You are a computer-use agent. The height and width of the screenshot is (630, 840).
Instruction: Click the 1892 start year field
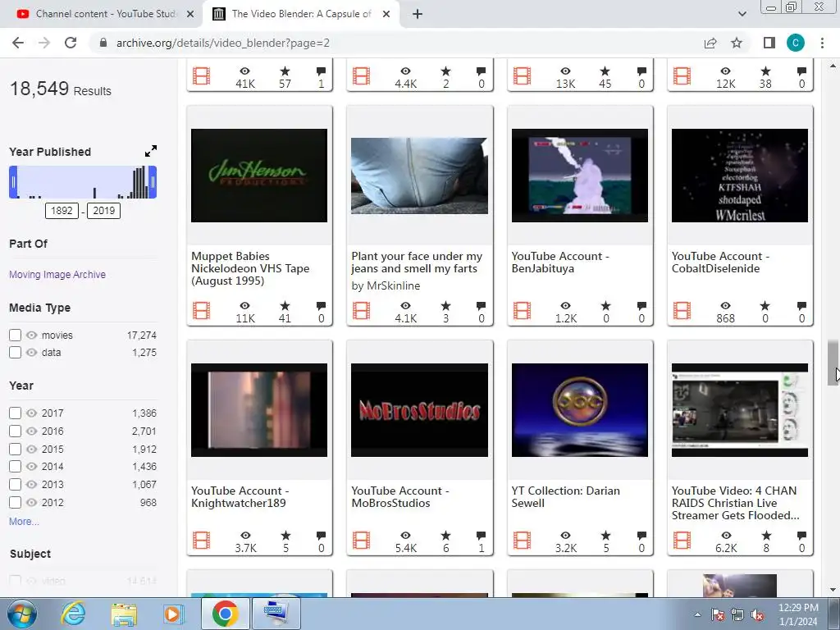pyautogui.click(x=62, y=211)
